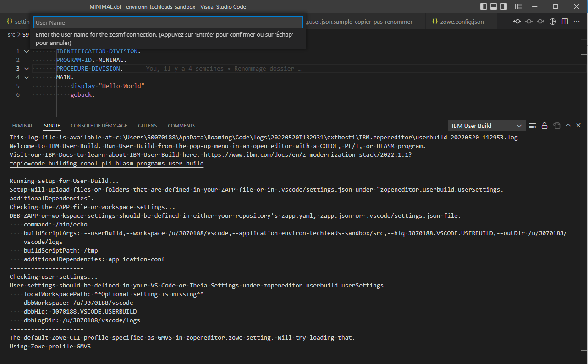Open more actions with the ellipsis button

pyautogui.click(x=577, y=21)
